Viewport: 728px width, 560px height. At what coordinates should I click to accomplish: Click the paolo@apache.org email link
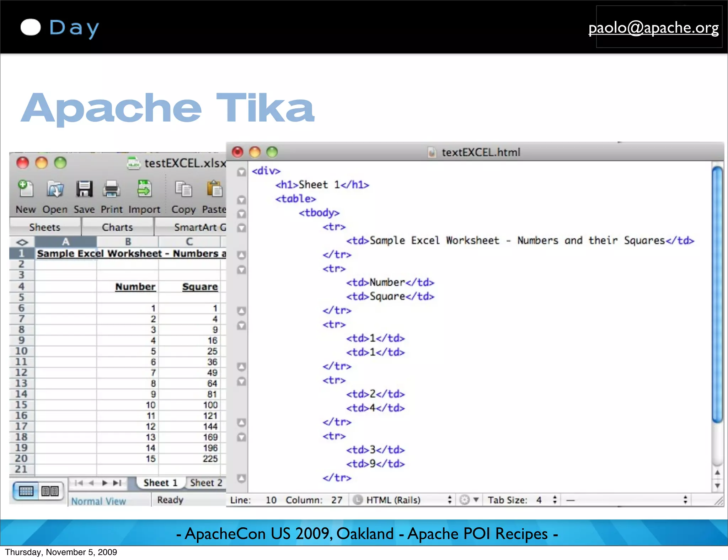[x=653, y=28]
